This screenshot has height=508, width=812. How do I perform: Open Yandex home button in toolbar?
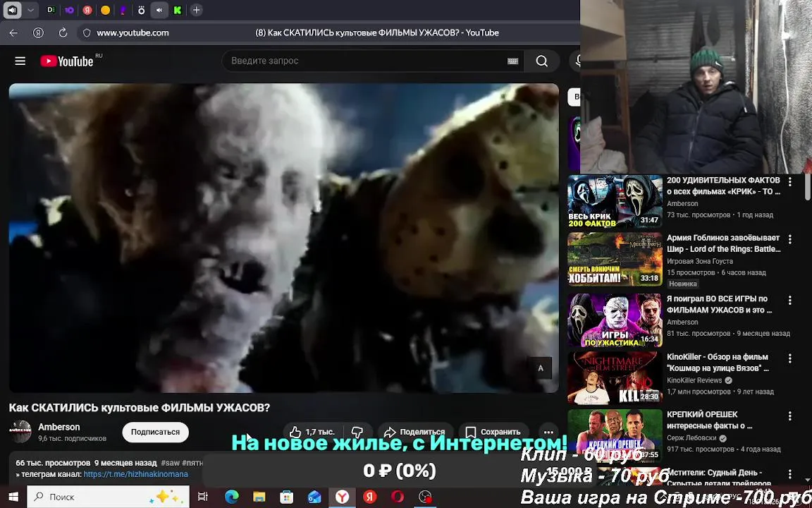pyautogui.click(x=38, y=32)
